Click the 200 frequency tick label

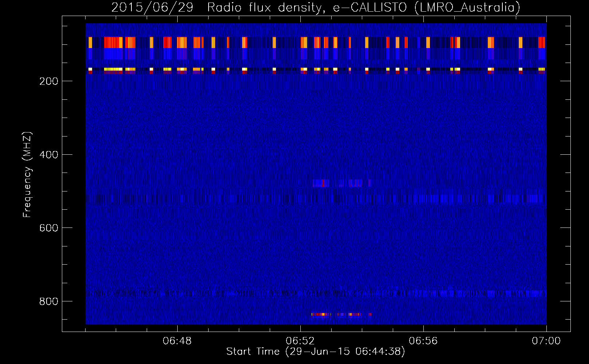tap(49, 81)
